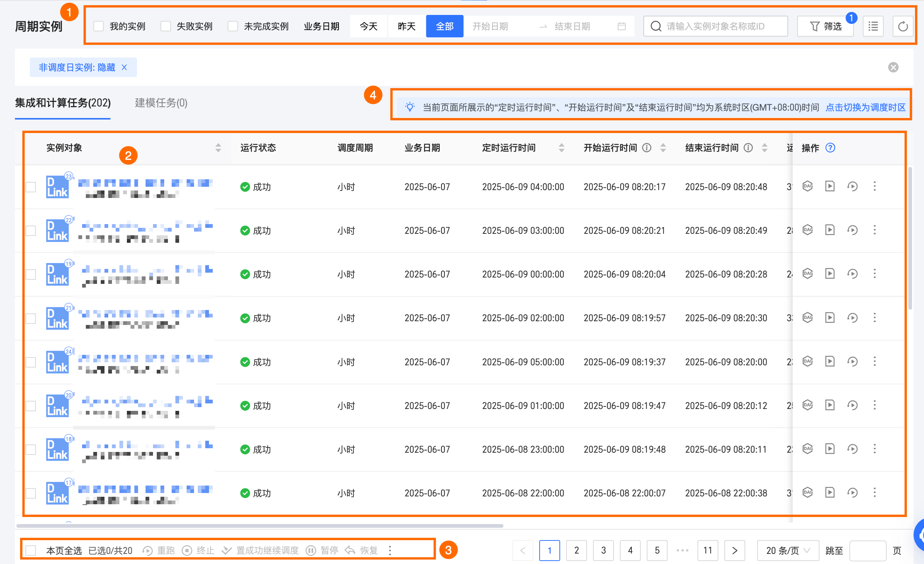Select 全部 business date
Viewport: 924px width, 564px height.
pyautogui.click(x=444, y=26)
